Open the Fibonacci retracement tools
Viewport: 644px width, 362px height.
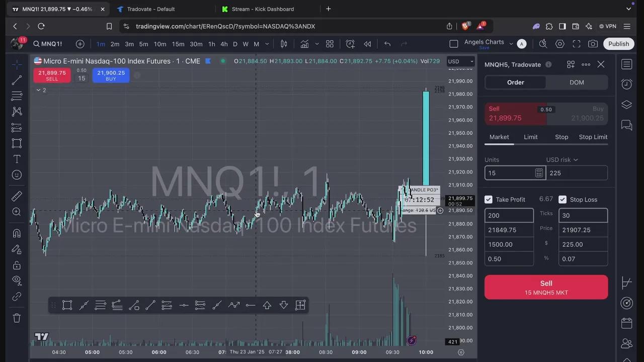pyautogui.click(x=17, y=96)
